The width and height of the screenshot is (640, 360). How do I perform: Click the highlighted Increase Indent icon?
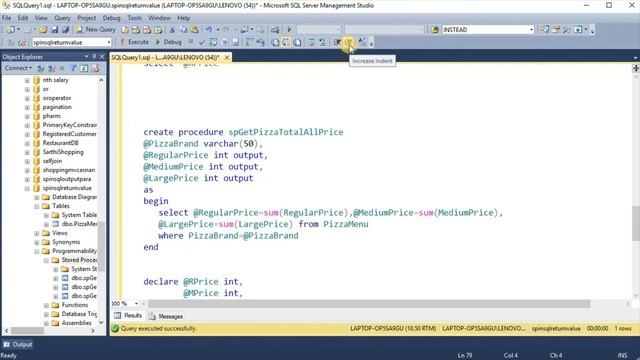[x=349, y=42]
